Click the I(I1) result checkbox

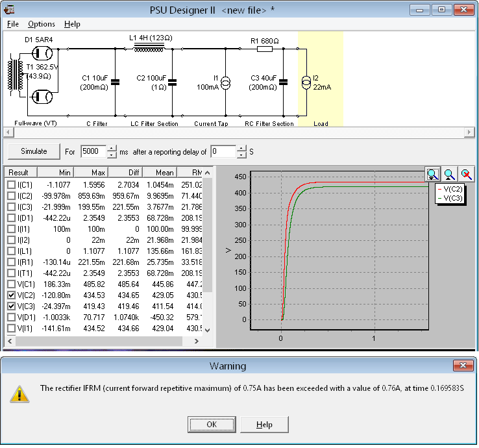click(x=11, y=229)
